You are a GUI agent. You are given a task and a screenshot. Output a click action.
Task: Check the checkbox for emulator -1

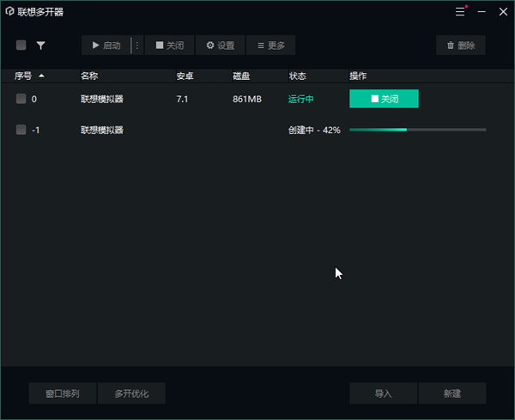21,130
